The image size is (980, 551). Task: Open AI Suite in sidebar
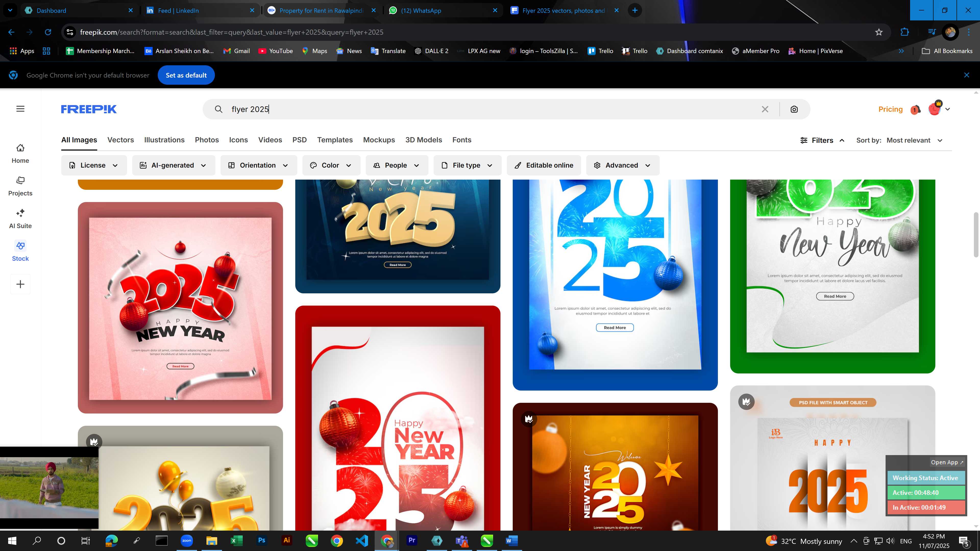pyautogui.click(x=20, y=219)
